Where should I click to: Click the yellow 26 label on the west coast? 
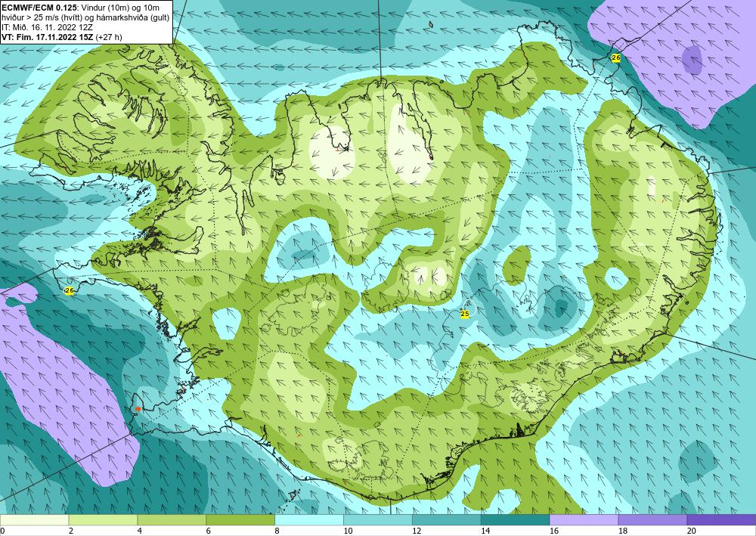click(x=70, y=290)
